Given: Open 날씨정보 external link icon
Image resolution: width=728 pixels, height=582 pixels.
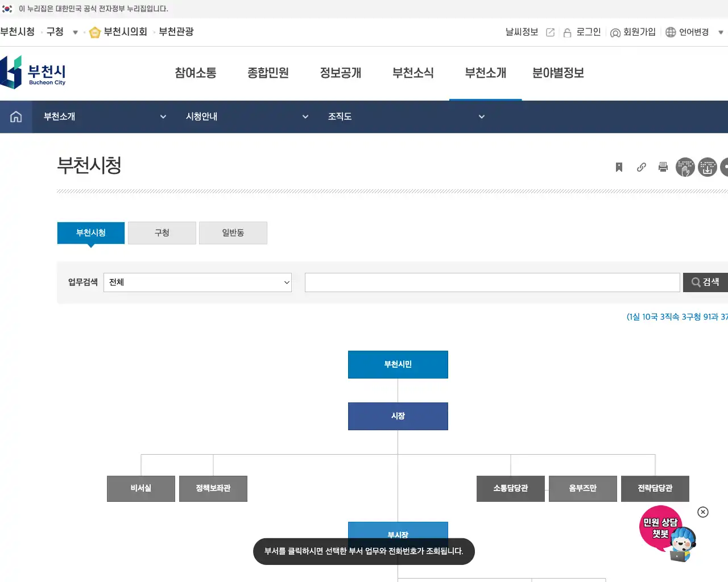Looking at the screenshot, I should point(550,32).
